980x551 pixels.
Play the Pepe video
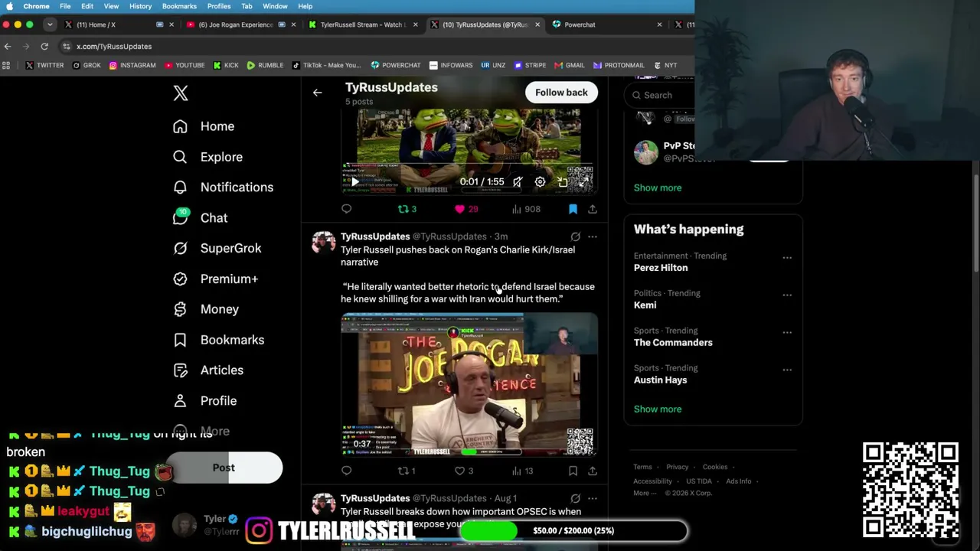[x=354, y=182]
